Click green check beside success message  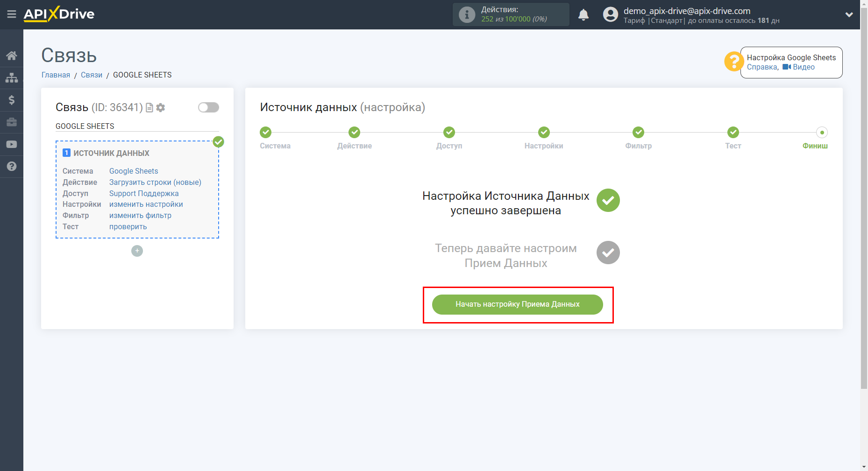tap(608, 200)
